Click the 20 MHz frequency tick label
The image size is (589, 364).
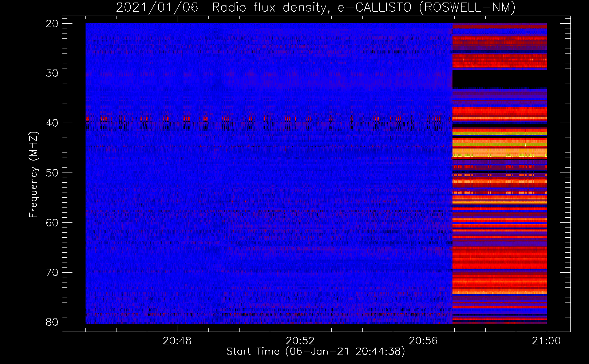click(x=52, y=24)
